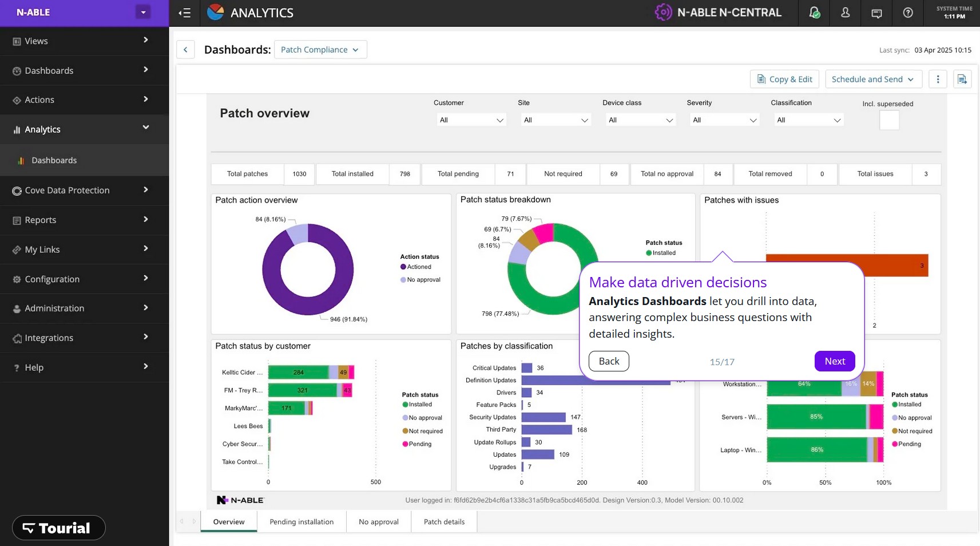Screen dimensions: 980x546
Task: Click the Laptop 86% installed bar
Action: click(817, 450)
